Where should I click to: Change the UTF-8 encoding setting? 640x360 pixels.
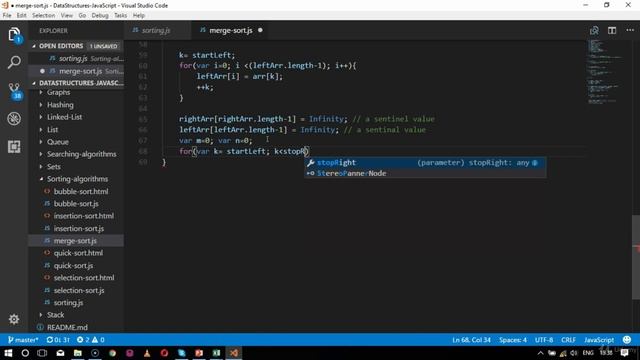coord(544,340)
